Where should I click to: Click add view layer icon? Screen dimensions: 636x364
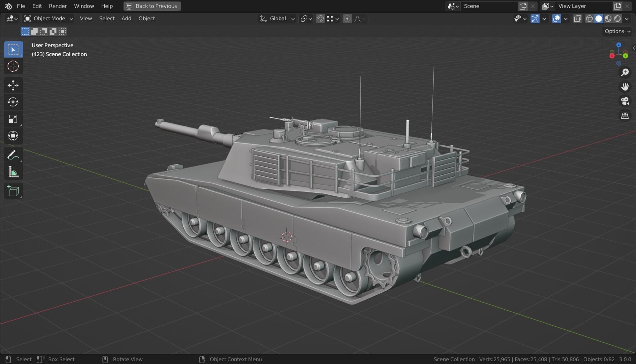(617, 6)
